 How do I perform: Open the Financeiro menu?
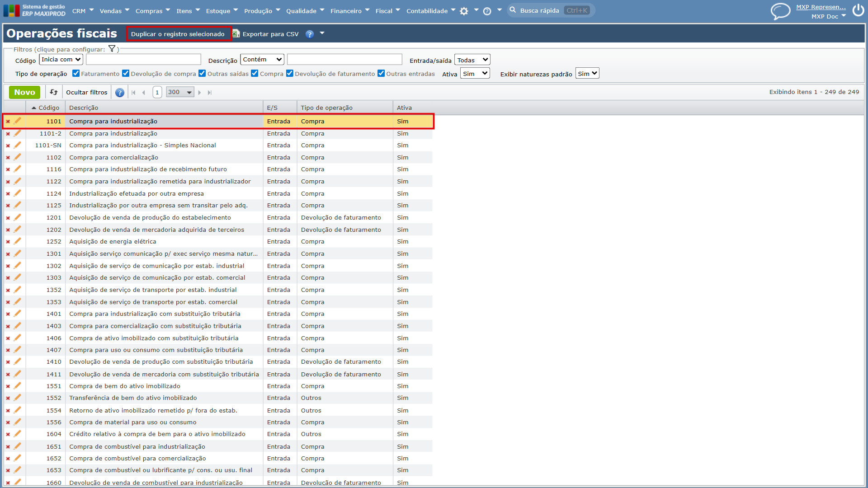point(350,11)
